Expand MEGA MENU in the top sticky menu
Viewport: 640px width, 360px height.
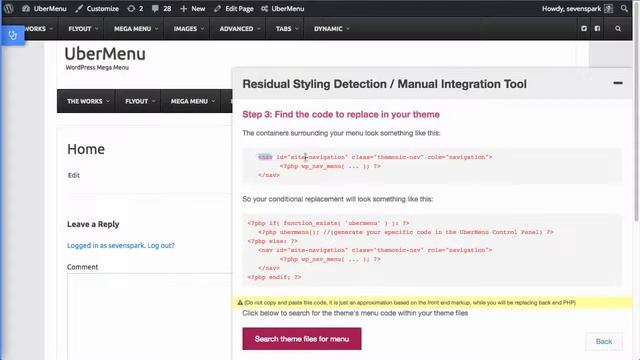pyautogui.click(x=136, y=29)
